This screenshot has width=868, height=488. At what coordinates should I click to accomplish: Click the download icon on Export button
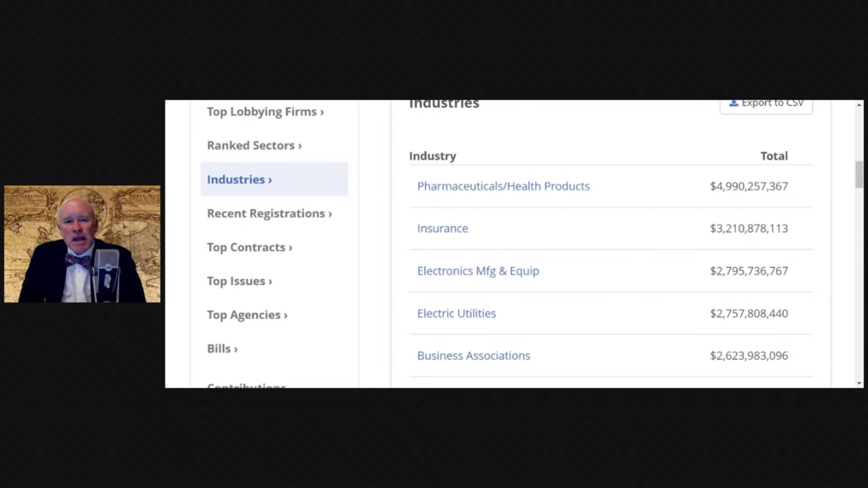(734, 103)
